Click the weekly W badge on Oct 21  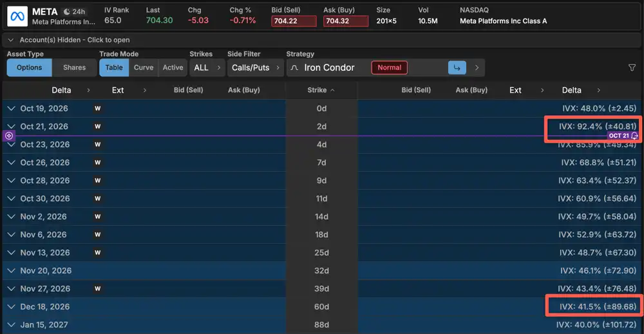pos(97,126)
